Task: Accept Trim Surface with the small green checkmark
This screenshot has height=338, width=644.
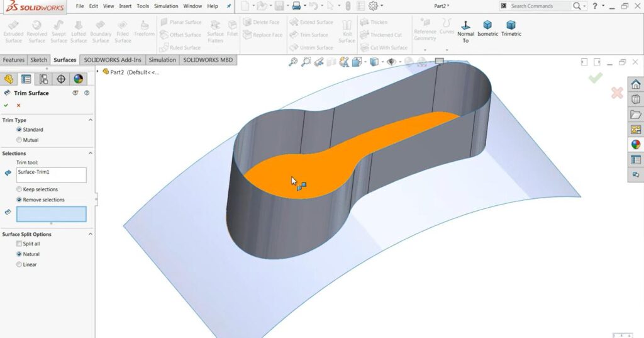Action: point(6,105)
